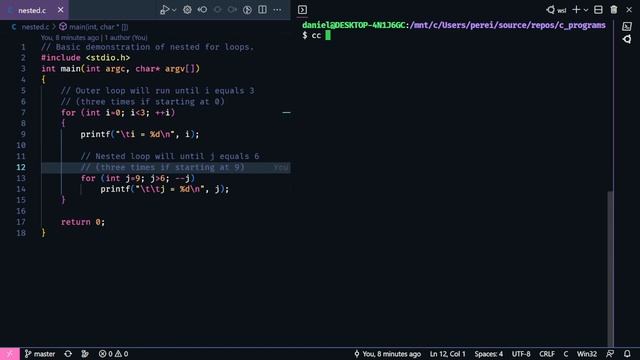Kill terminal with trash icon

614,10
